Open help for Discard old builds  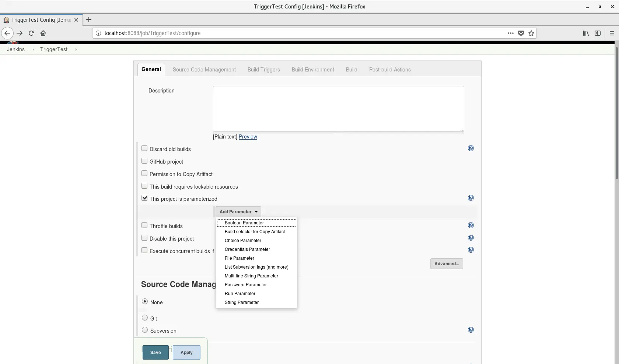(x=471, y=148)
